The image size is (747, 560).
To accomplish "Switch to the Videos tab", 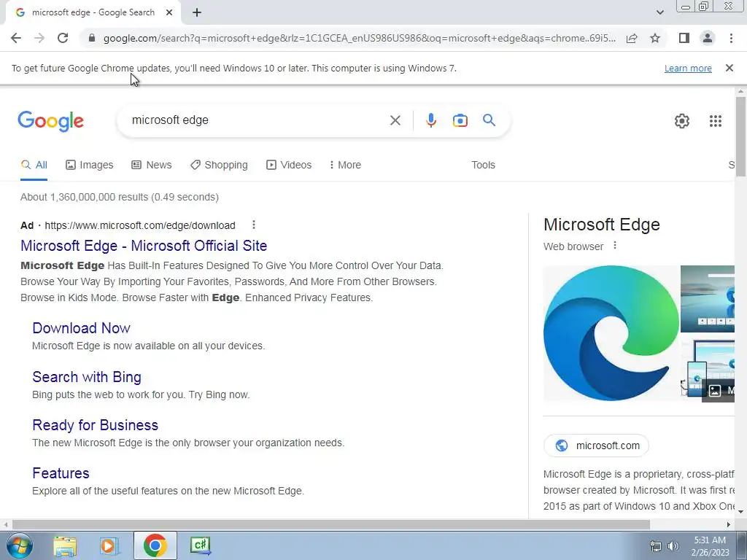I will [289, 165].
